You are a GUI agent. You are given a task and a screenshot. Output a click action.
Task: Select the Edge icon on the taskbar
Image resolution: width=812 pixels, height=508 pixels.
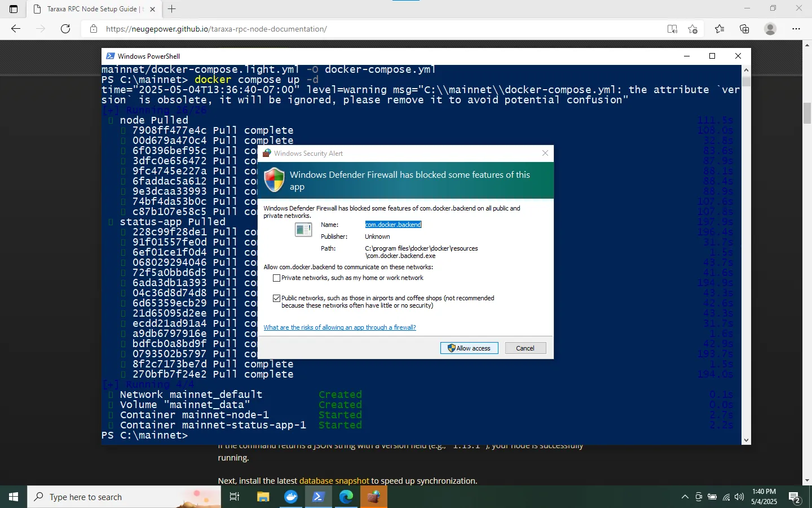click(346, 497)
